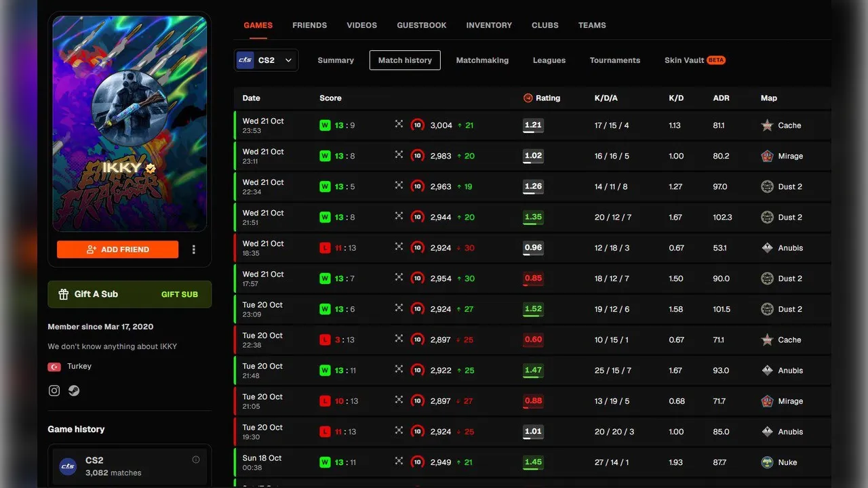Click the Turkey flag icon
Viewport: 868px width, 488px height.
click(x=54, y=367)
